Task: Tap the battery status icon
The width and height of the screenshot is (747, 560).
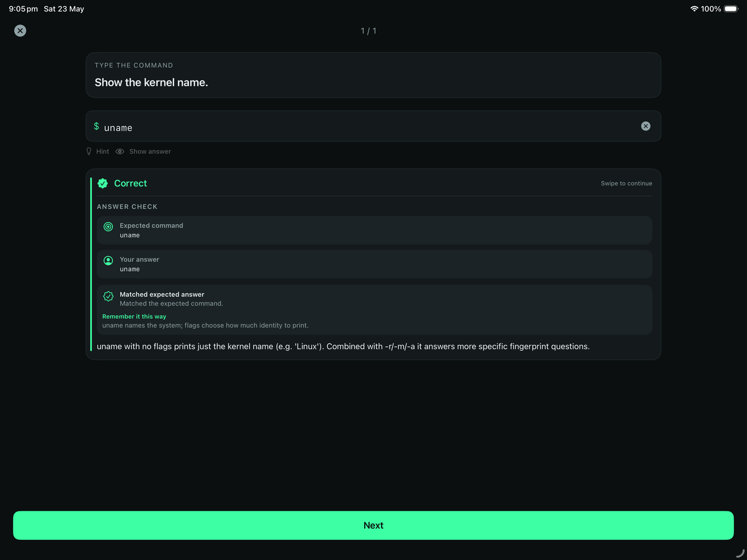Action: [x=732, y=9]
